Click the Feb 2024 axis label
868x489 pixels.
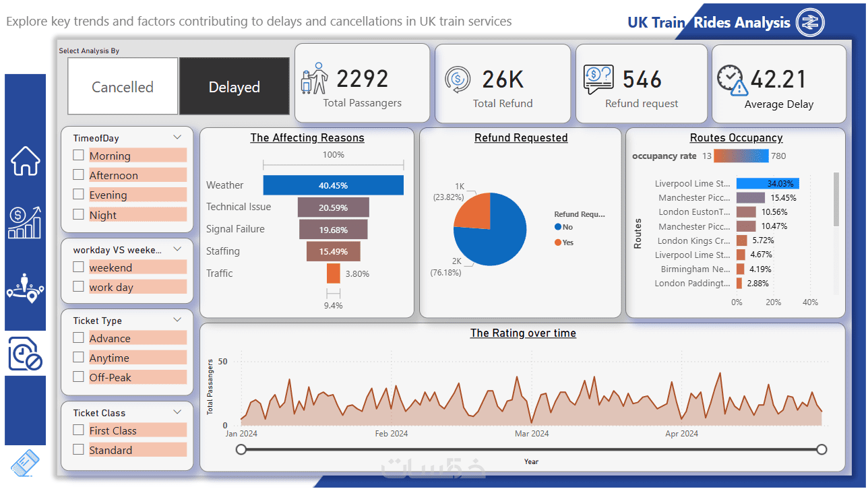click(x=391, y=434)
